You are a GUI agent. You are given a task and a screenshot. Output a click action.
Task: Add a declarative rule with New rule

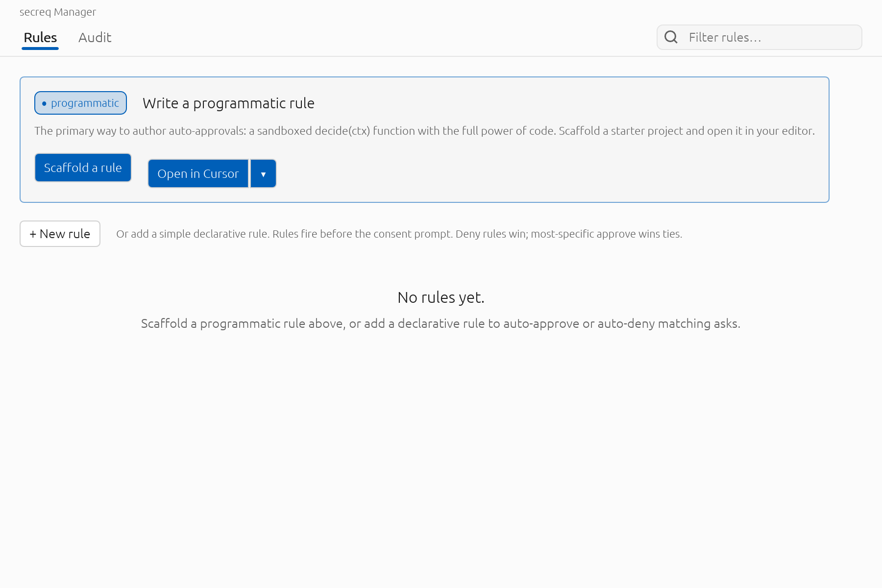click(60, 234)
